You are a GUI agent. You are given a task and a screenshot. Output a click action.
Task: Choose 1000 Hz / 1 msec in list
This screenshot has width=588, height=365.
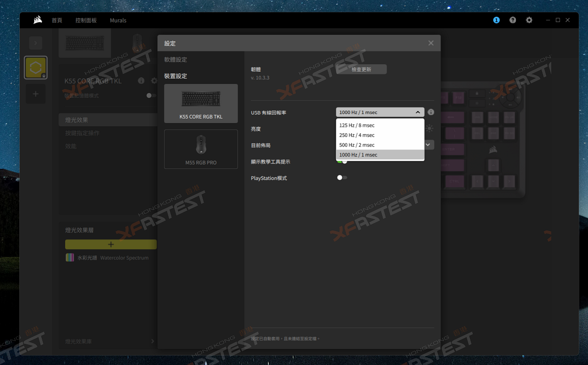click(380, 155)
